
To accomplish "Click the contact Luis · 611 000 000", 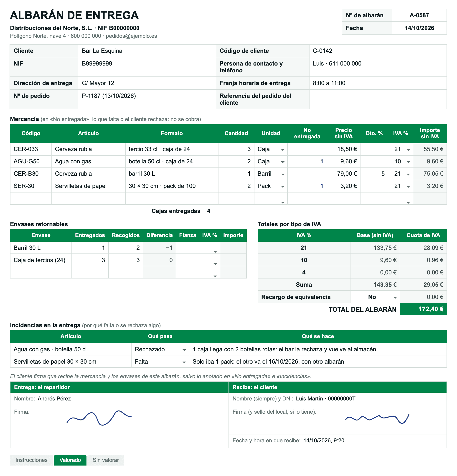I will tap(378, 67).
